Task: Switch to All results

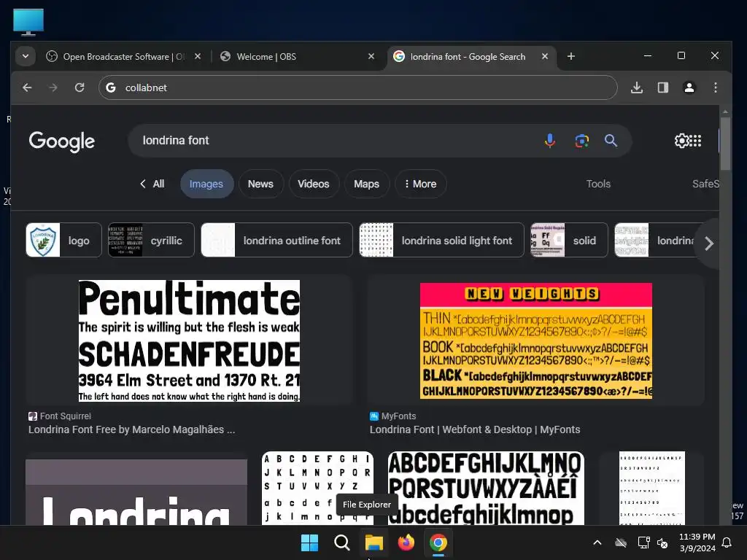Action: (x=152, y=184)
